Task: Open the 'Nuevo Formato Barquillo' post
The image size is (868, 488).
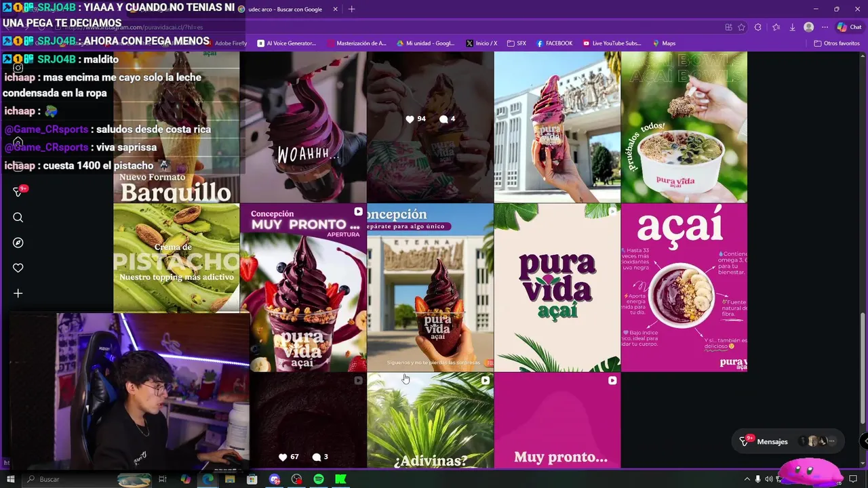Action: point(176,127)
